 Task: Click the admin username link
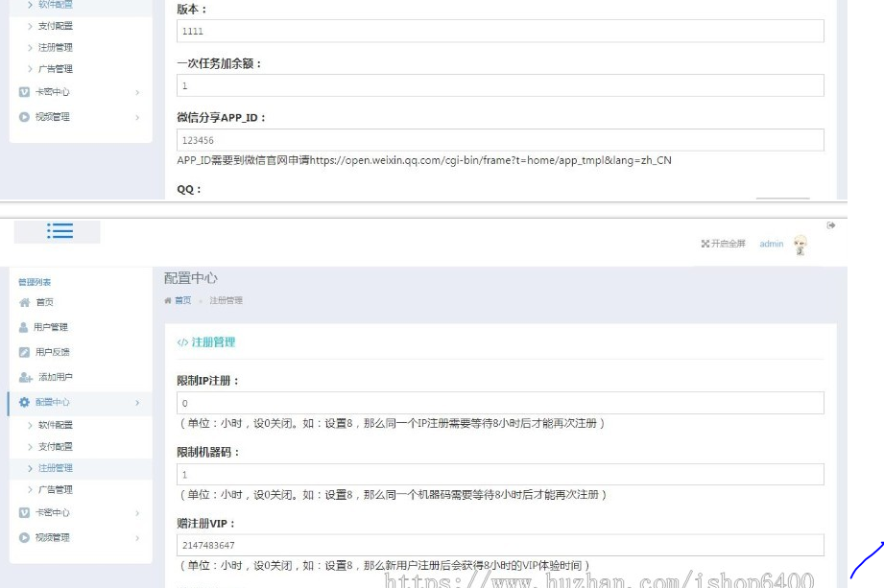pos(771,244)
